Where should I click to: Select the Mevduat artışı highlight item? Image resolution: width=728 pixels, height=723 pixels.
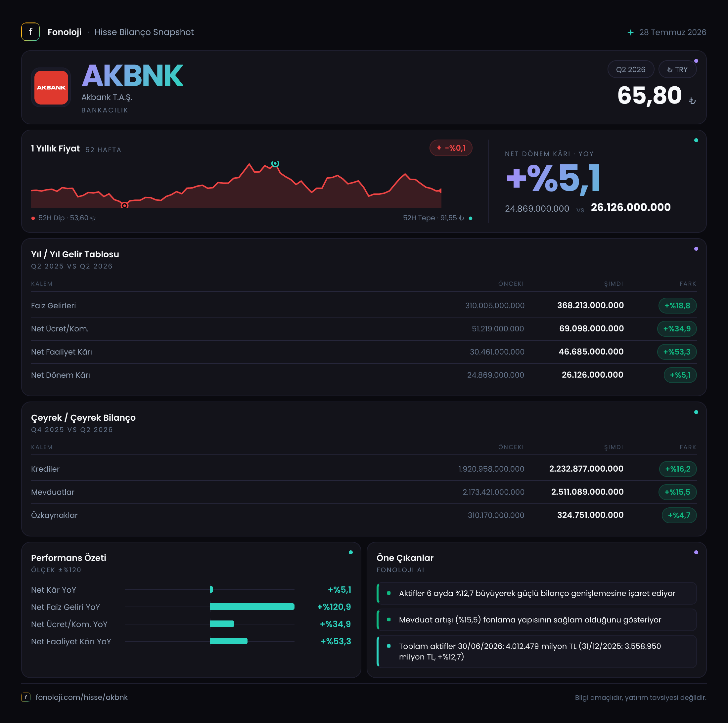pyautogui.click(x=537, y=620)
